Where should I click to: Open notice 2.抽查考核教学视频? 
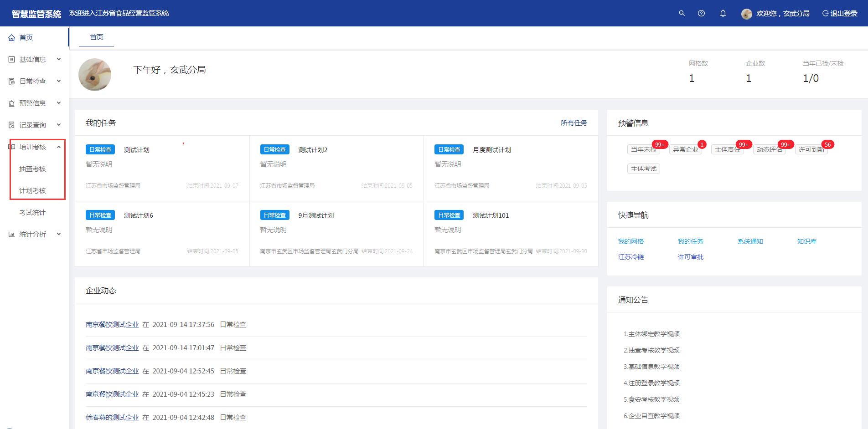[651, 350]
